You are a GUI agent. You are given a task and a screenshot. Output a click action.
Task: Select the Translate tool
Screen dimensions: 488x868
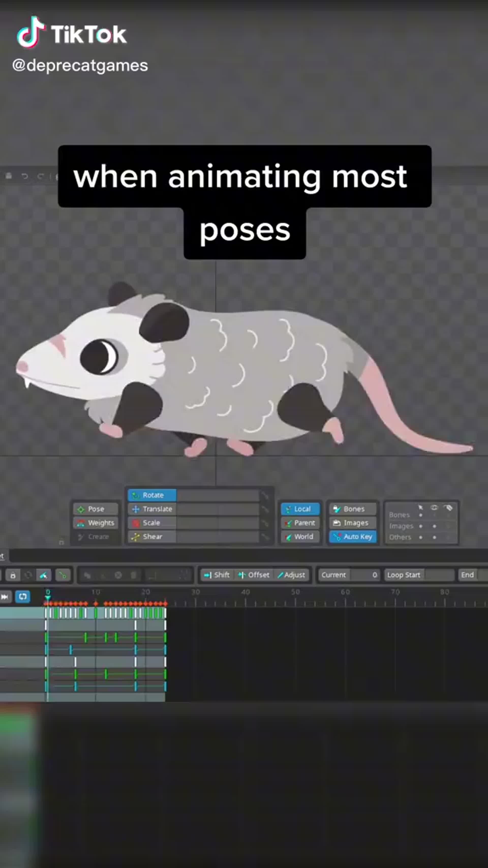[x=152, y=509]
